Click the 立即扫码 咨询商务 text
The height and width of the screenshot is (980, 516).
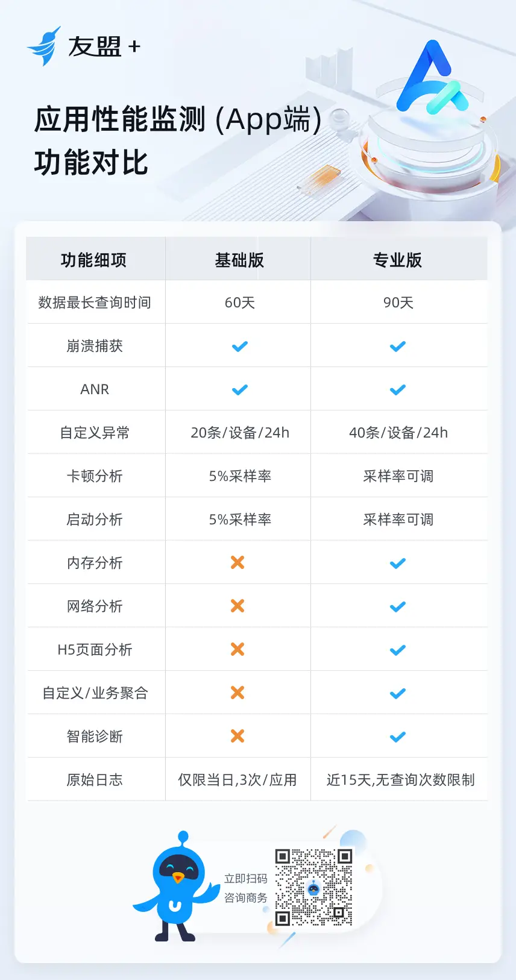[246, 888]
